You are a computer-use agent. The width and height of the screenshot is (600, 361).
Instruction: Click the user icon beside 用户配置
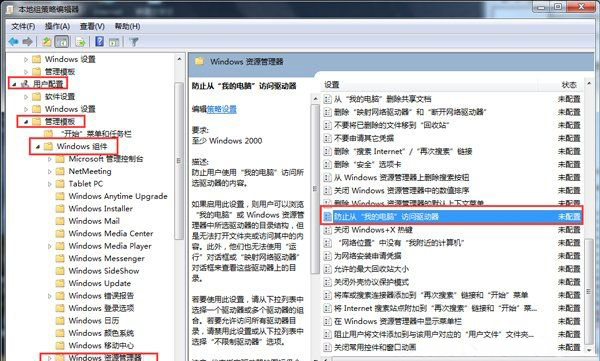25,83
